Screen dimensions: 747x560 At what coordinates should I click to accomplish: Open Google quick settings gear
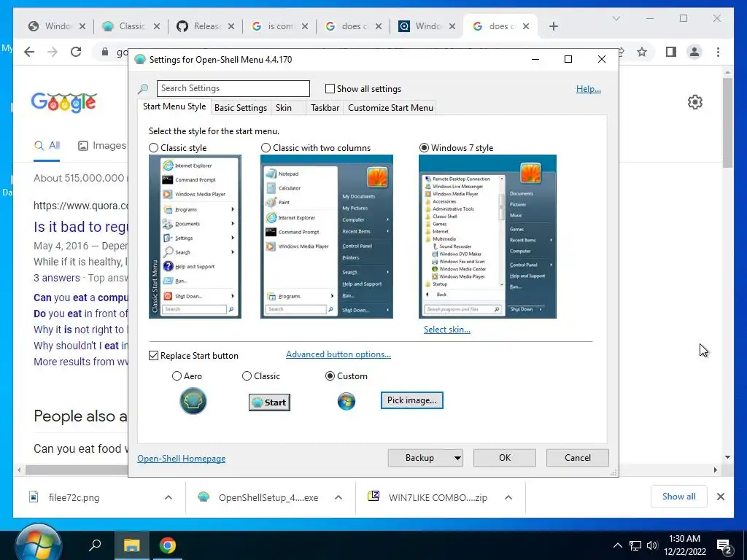click(x=695, y=102)
